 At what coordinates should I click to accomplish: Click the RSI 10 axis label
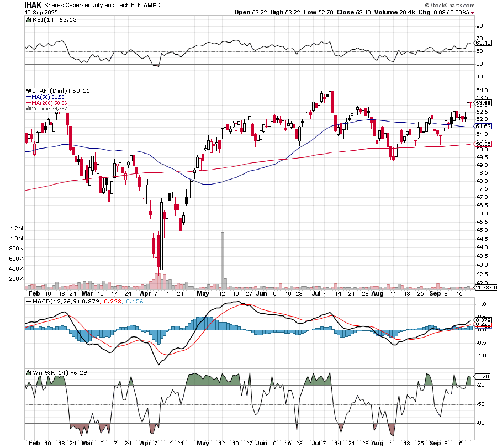479,77
